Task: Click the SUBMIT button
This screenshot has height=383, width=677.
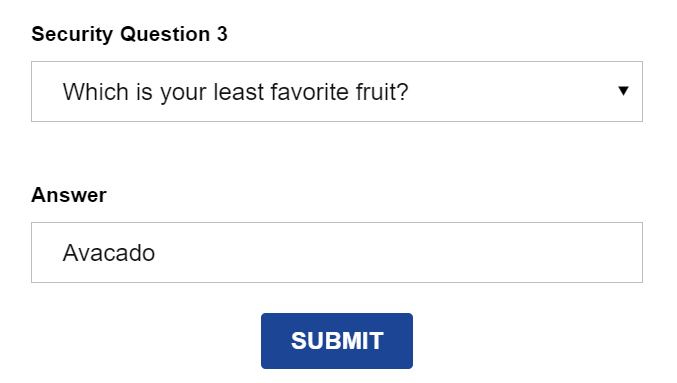Action: [x=337, y=341]
